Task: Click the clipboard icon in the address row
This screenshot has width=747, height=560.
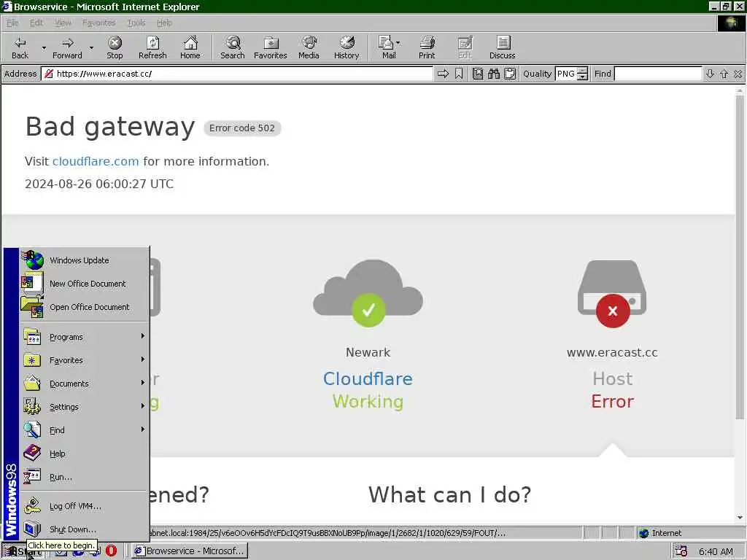Action: (x=510, y=74)
